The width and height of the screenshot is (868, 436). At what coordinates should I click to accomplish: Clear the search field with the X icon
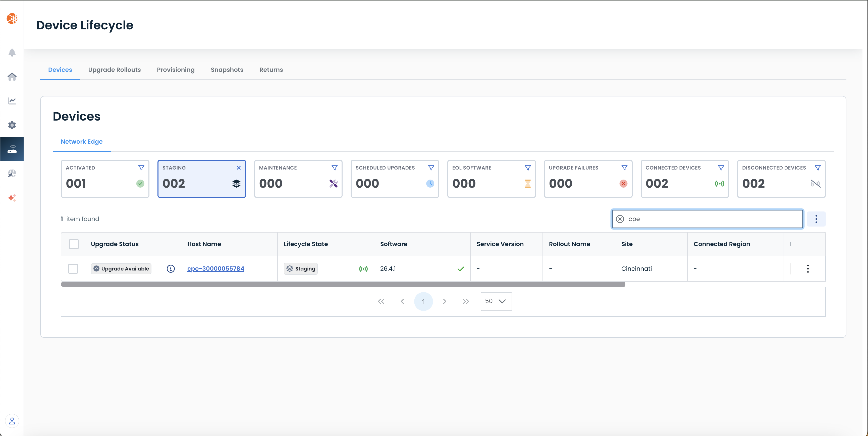pyautogui.click(x=620, y=219)
